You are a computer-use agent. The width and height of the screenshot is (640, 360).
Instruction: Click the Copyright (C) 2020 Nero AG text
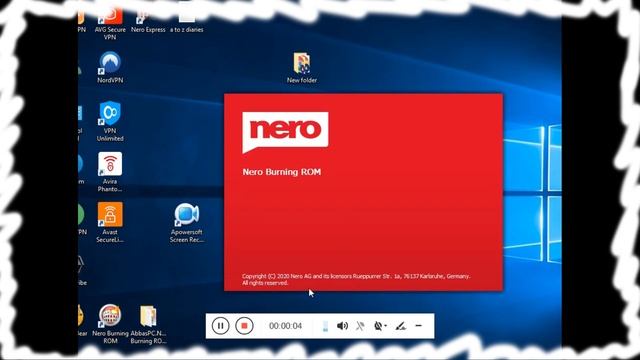(x=356, y=279)
